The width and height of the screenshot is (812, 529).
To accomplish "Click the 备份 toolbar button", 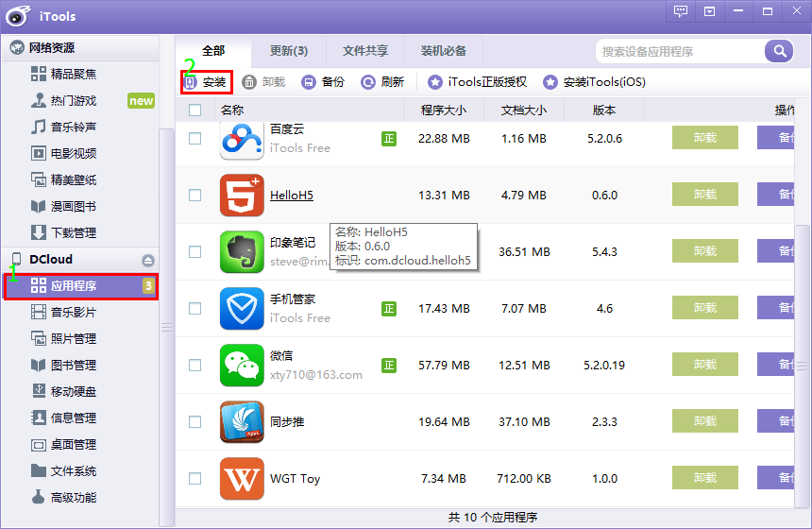I will 323,82.
